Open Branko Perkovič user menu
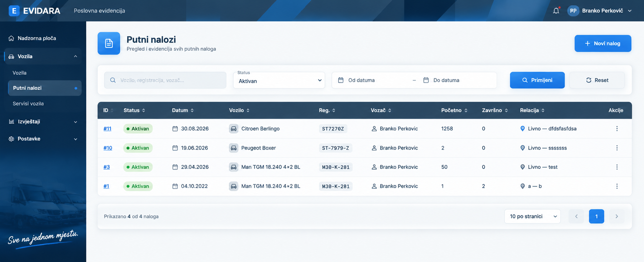644x262 pixels. tap(600, 11)
